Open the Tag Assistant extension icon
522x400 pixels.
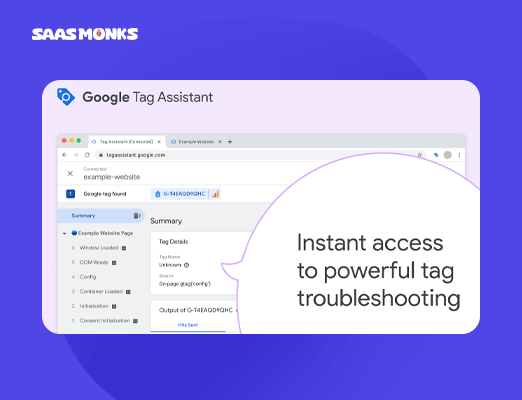click(436, 155)
